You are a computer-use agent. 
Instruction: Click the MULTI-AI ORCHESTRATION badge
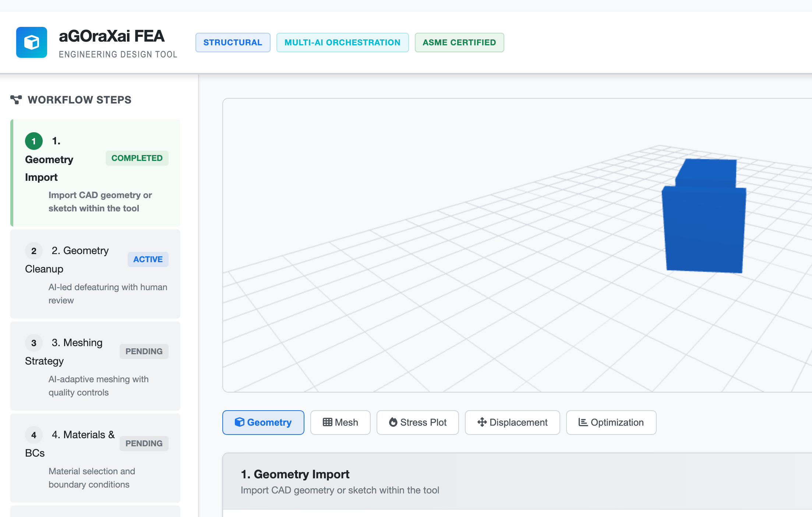(x=342, y=42)
